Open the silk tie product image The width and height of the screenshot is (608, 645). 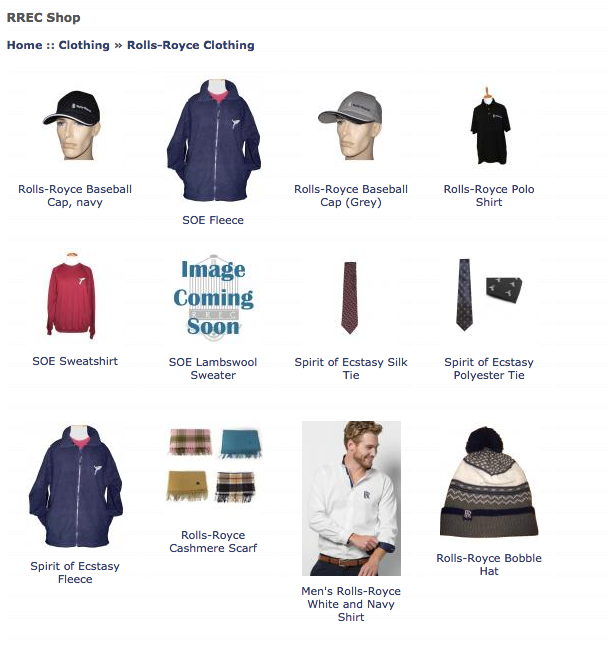(350, 297)
